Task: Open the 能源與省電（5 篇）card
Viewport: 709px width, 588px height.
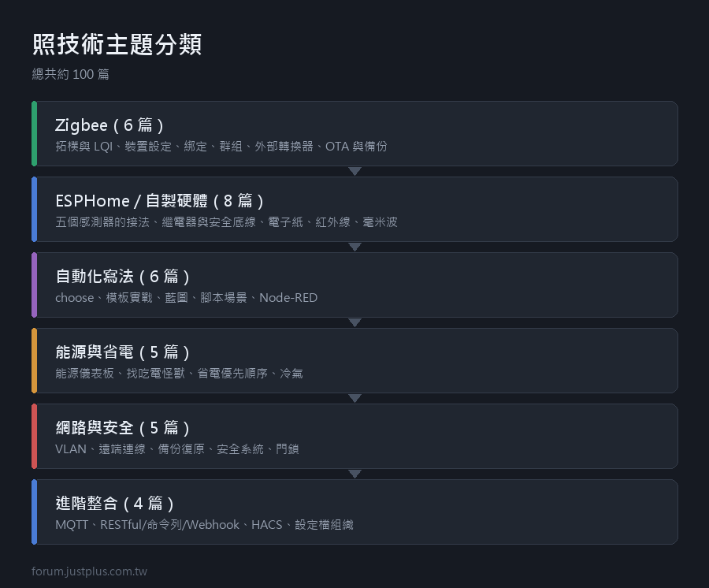Action: [x=355, y=360]
